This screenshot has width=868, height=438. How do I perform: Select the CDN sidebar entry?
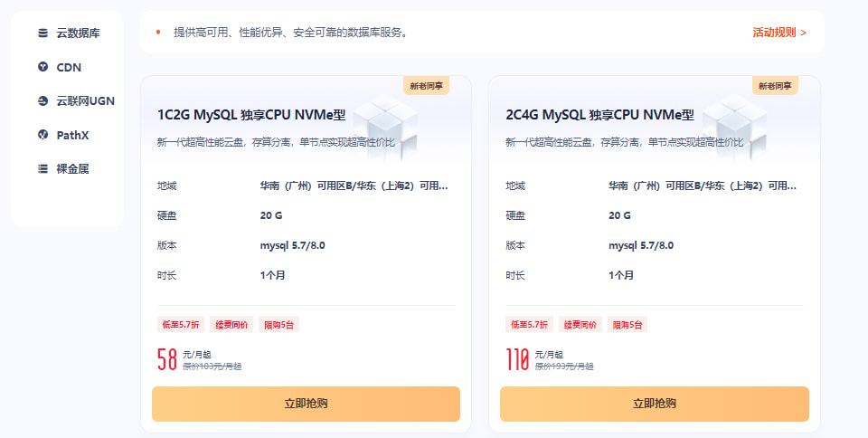[69, 67]
